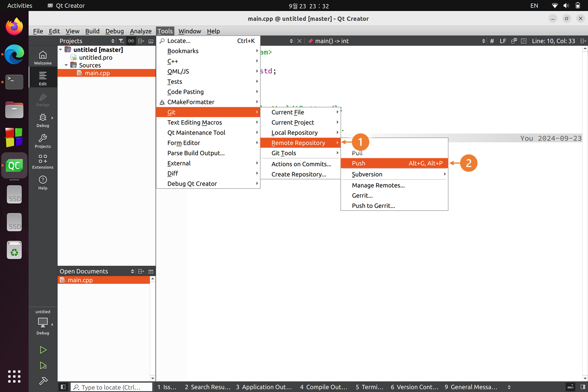Expand the Subversion submenu
This screenshot has width=588, height=392.
coord(394,174)
